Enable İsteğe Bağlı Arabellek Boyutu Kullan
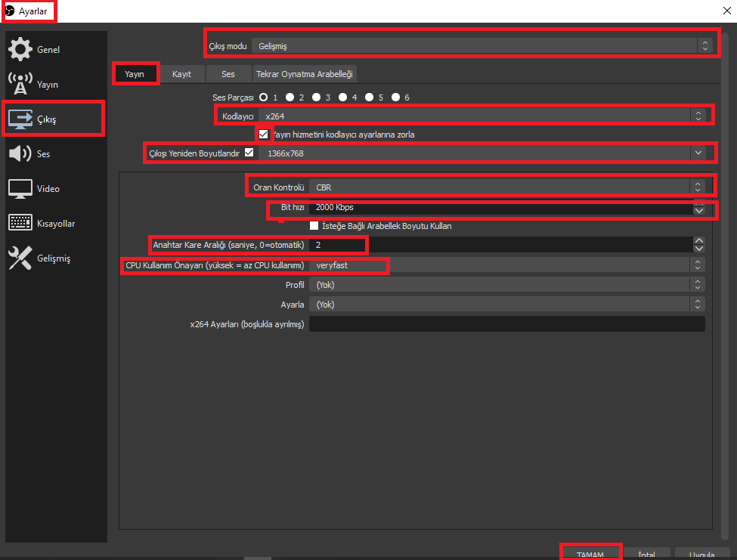This screenshot has height=560, width=737. pyautogui.click(x=314, y=226)
